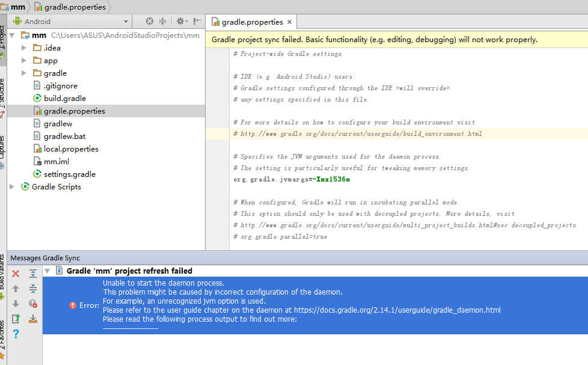Viewport: 588px width, 365px height.
Task: Click the .idea folder icon
Action: click(x=37, y=48)
